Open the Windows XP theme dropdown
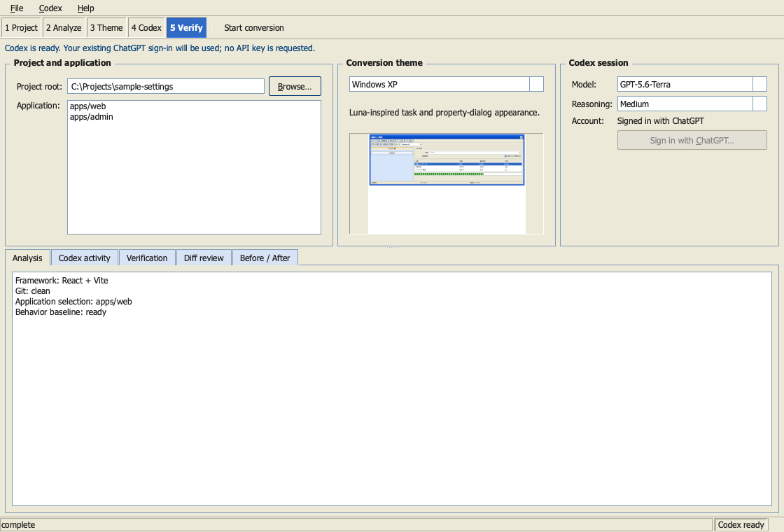The width and height of the screenshot is (784, 532). click(446, 84)
